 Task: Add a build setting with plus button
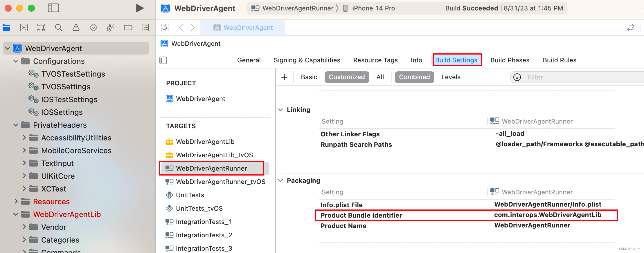285,77
